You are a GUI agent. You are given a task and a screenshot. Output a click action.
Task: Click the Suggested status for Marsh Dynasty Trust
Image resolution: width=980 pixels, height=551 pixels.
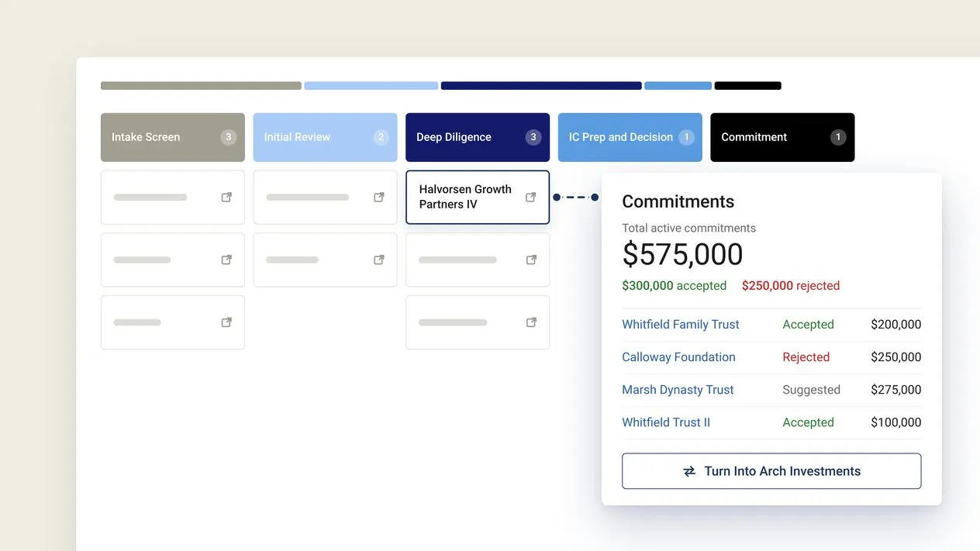811,390
